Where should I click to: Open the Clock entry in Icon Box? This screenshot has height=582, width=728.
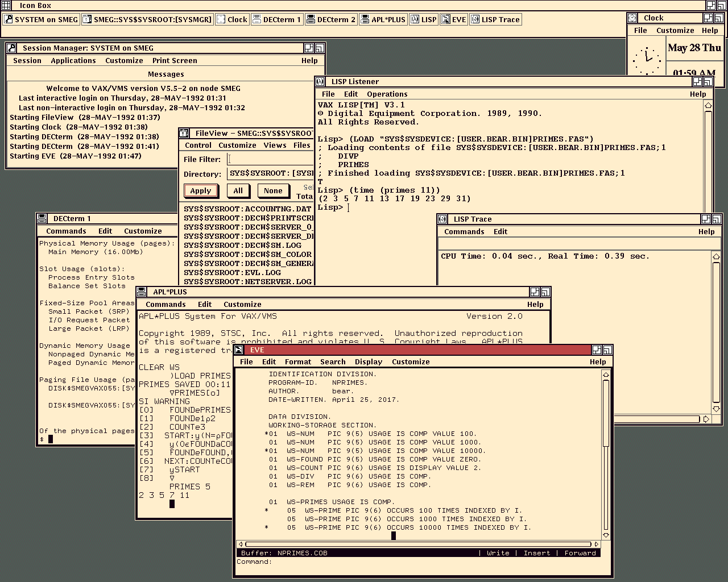(x=232, y=19)
